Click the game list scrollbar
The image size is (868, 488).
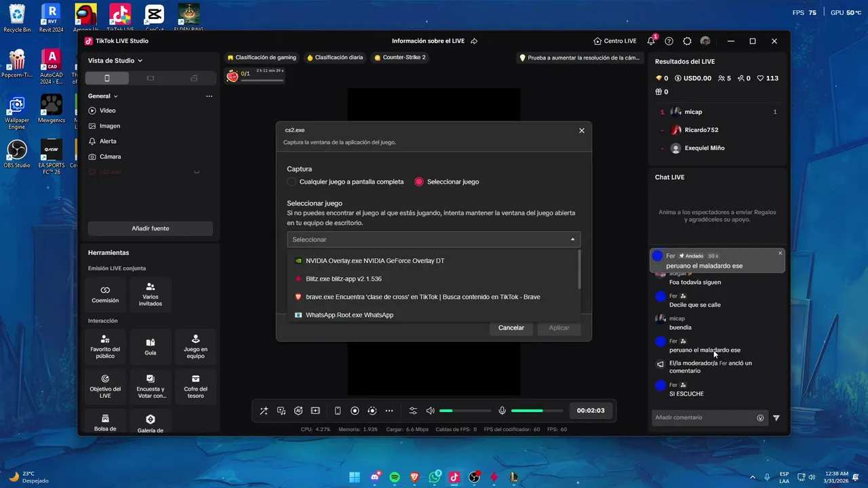click(x=579, y=269)
